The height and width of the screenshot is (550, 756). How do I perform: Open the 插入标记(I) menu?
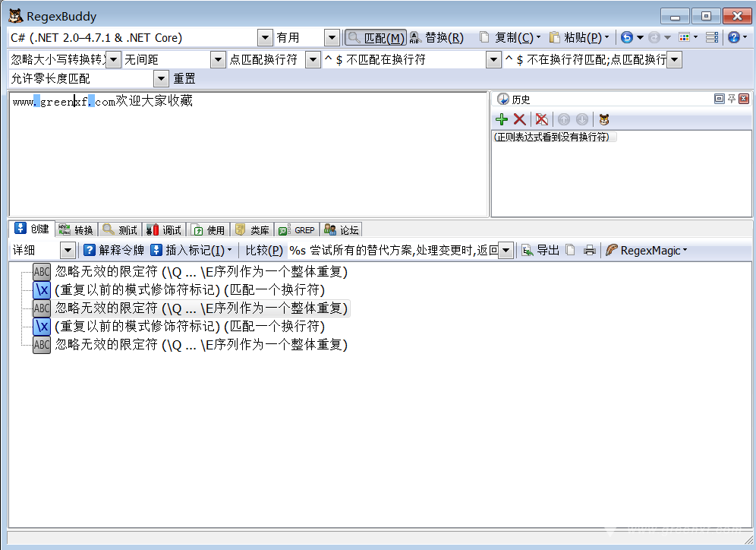[x=191, y=250]
